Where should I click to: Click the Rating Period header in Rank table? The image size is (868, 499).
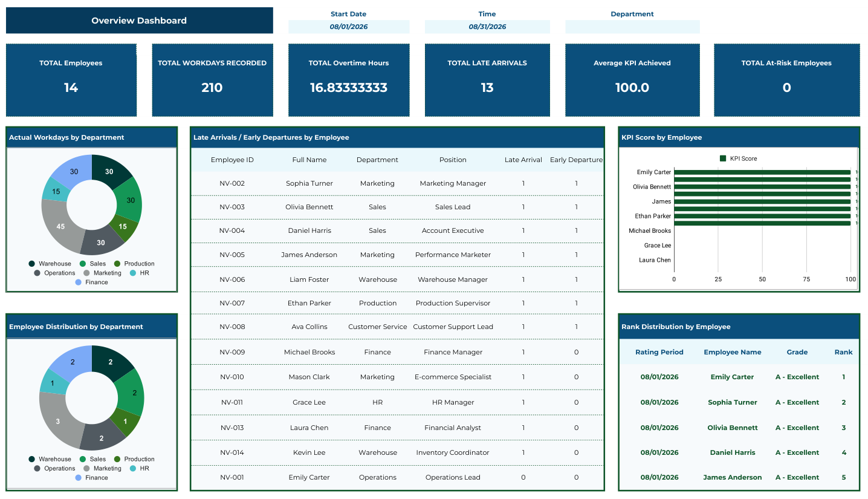[659, 352]
